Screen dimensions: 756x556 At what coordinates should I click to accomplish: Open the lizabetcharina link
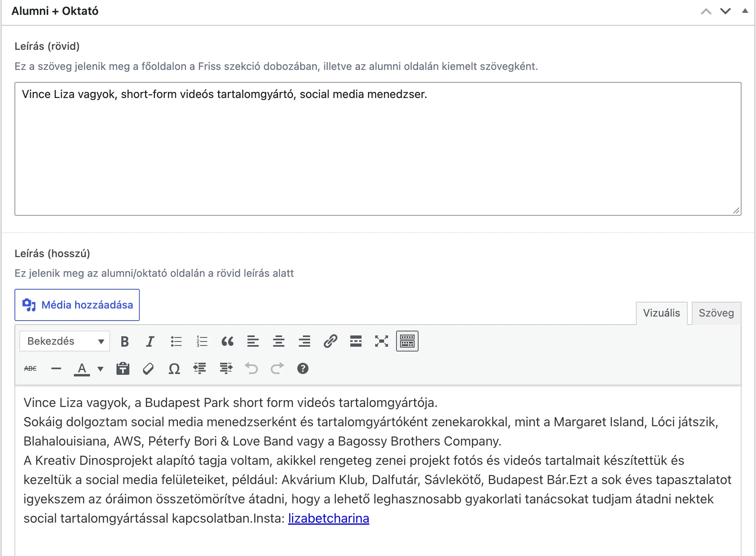329,518
